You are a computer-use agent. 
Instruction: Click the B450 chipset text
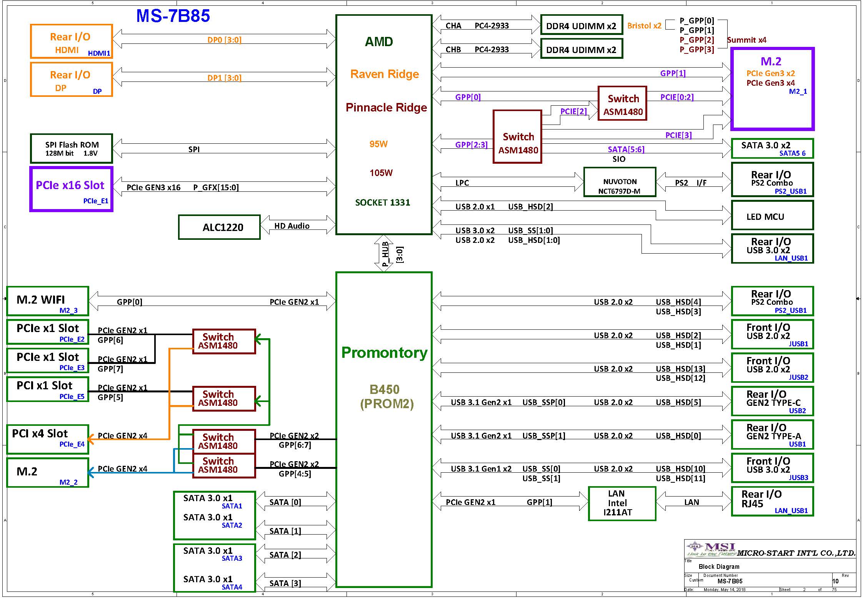384,389
